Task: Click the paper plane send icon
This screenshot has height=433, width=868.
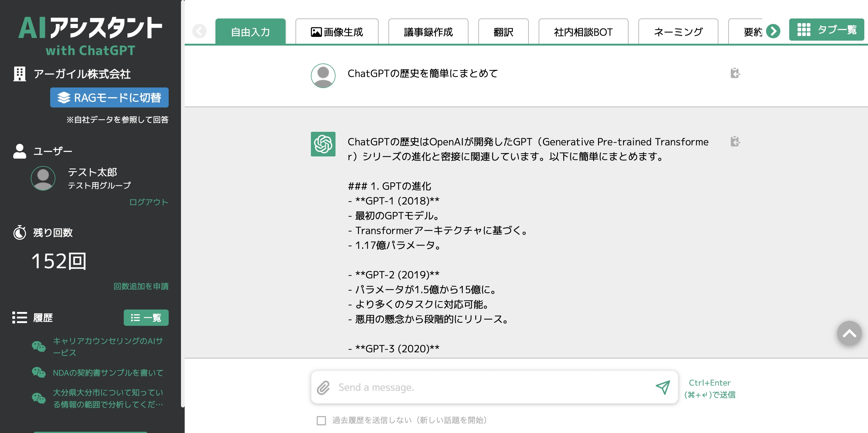Action: coord(662,387)
